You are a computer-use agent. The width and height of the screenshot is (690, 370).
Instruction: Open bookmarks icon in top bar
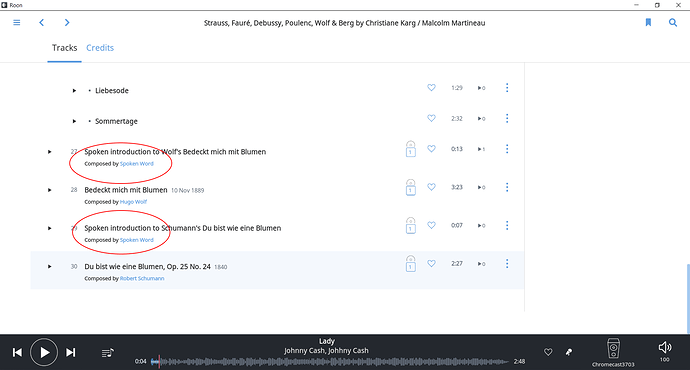click(648, 22)
